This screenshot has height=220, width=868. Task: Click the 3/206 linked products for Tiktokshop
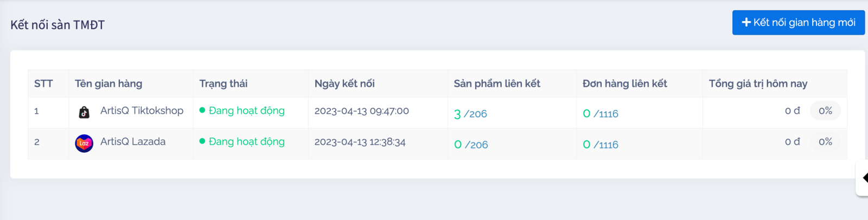(x=470, y=114)
